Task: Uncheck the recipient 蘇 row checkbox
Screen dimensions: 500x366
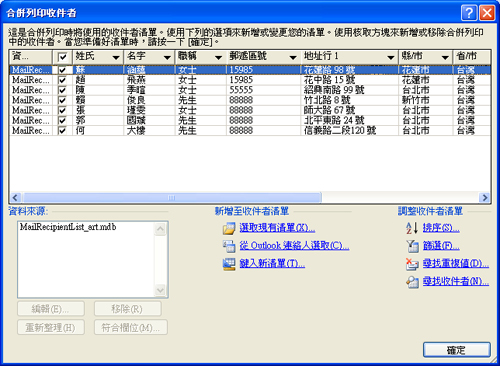Action: click(62, 70)
